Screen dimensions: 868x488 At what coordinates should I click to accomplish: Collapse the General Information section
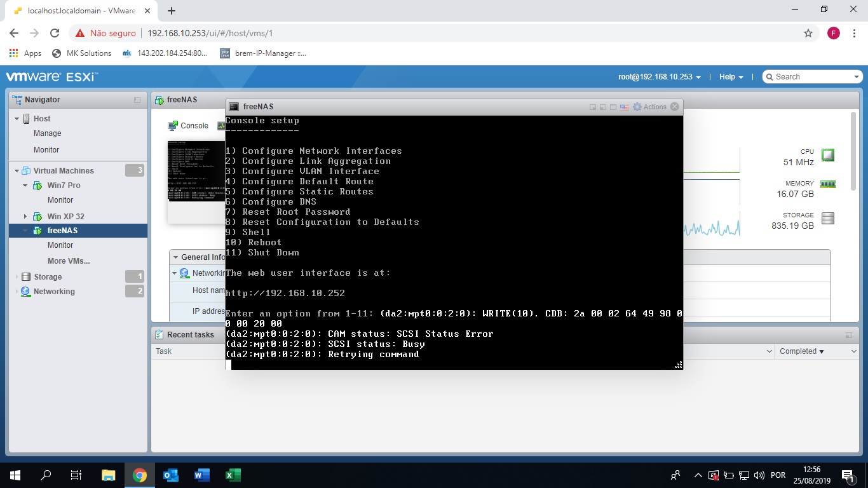[175, 257]
